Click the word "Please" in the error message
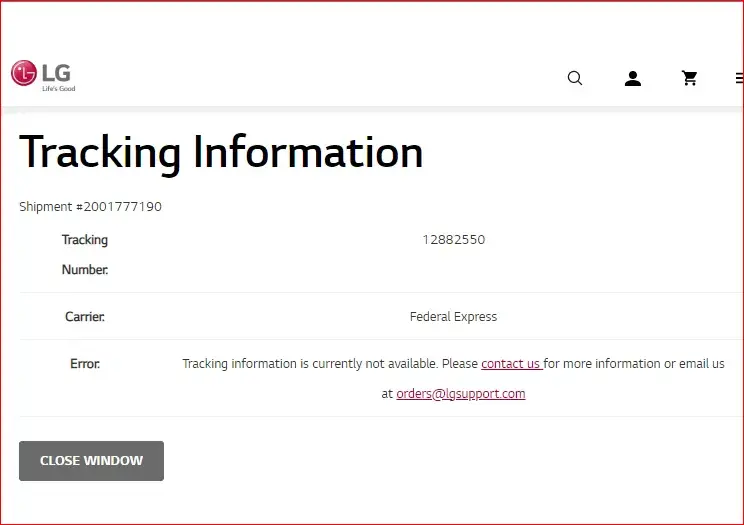 (459, 364)
